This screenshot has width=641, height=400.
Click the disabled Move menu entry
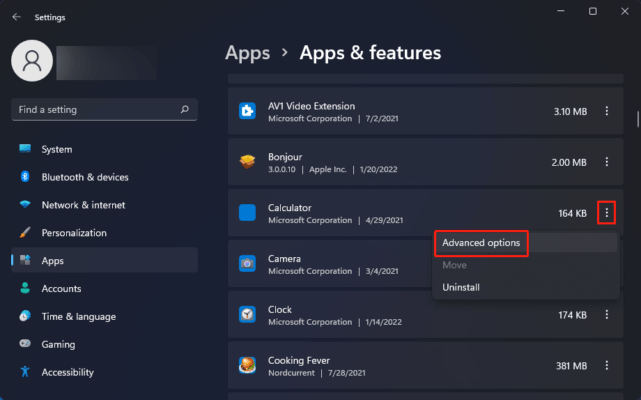pos(526,265)
